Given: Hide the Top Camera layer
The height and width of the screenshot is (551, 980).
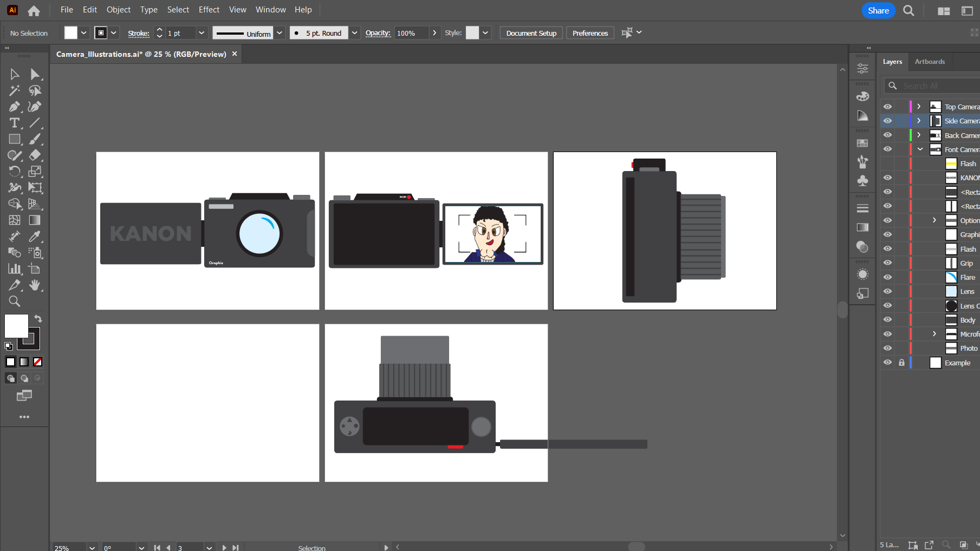Looking at the screenshot, I should 887,107.
